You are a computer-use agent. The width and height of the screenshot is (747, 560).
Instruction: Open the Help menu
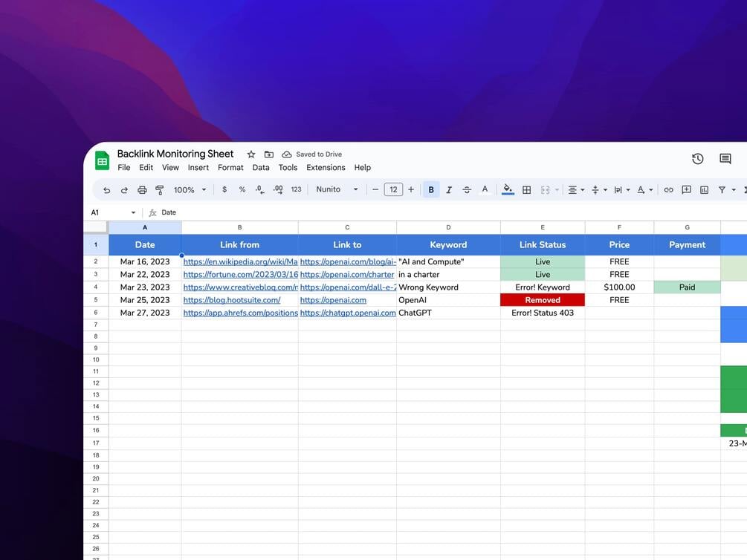(x=362, y=168)
